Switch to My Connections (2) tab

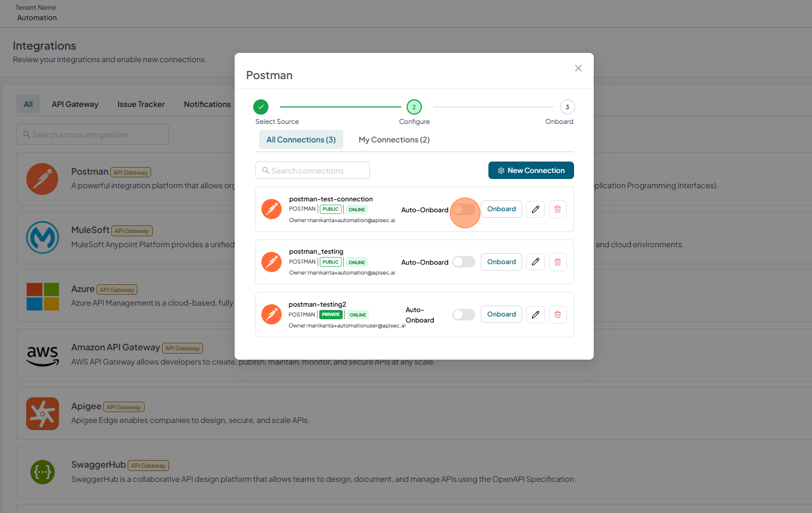pyautogui.click(x=394, y=140)
